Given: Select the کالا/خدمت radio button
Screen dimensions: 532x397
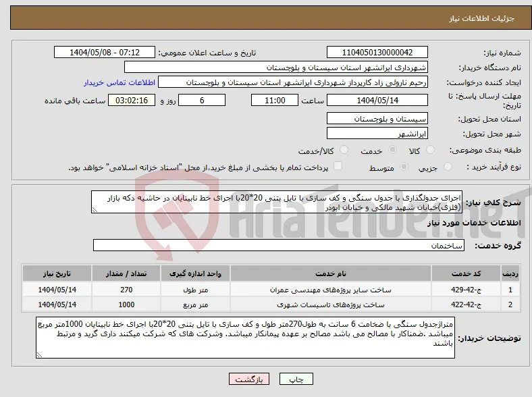Looking at the screenshot, I should pos(344,150).
